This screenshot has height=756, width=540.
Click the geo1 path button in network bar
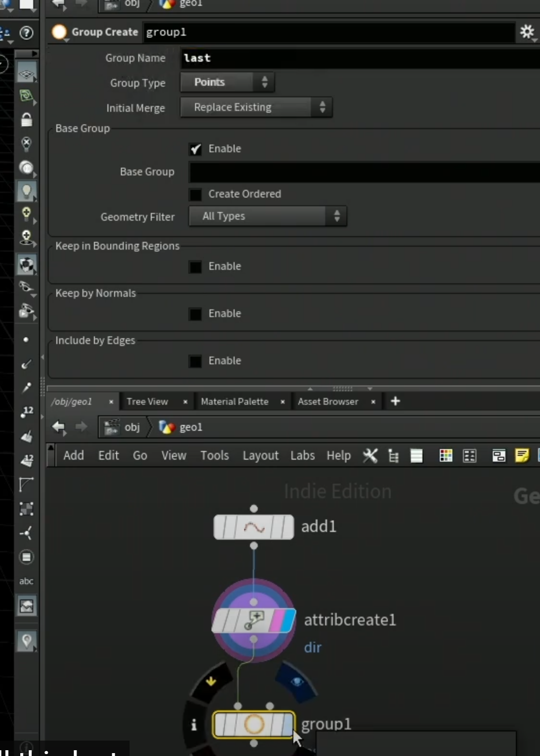182,427
